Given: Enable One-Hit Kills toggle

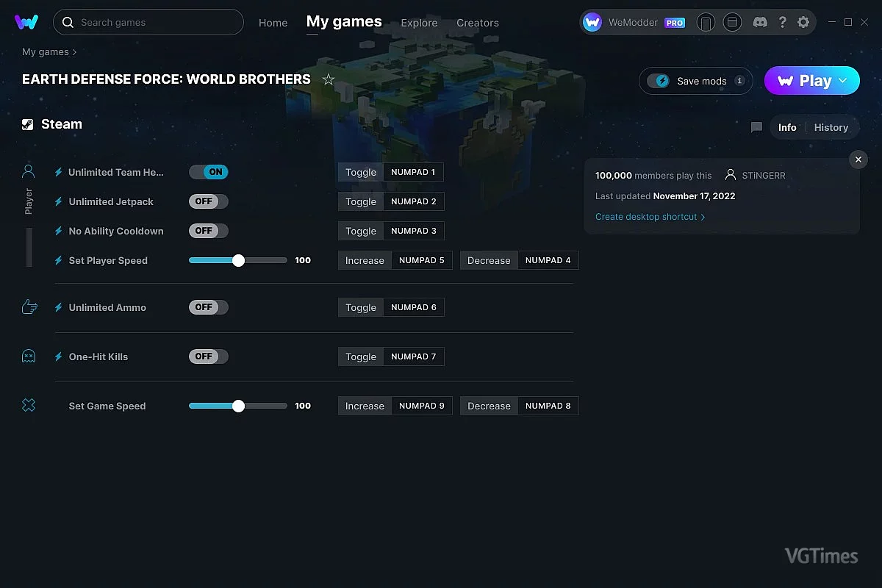Looking at the screenshot, I should [209, 356].
